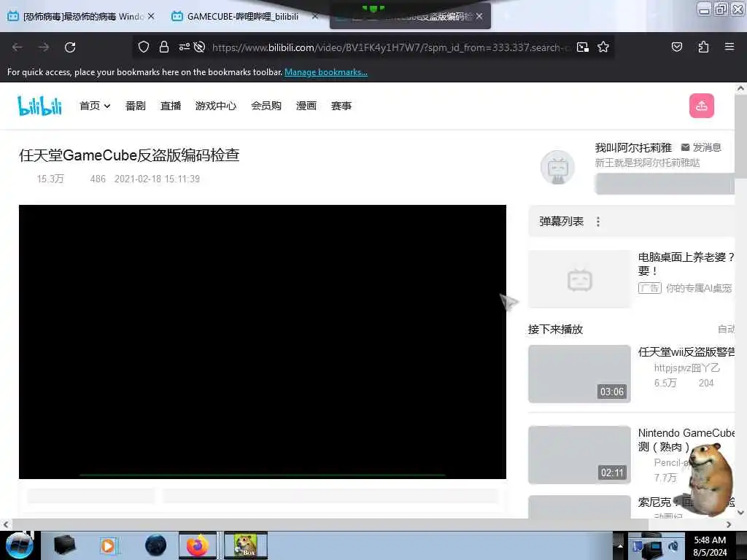Click the horizontal scrollbar right arrow

pyautogui.click(x=729, y=525)
